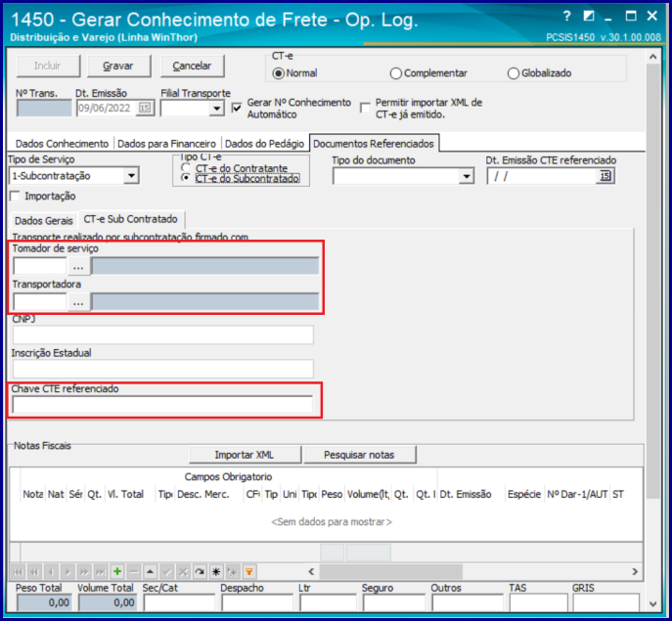This screenshot has height=621, width=672.
Task: Click the grid horizontal scrollbar thumb
Action: pyautogui.click(x=390, y=571)
